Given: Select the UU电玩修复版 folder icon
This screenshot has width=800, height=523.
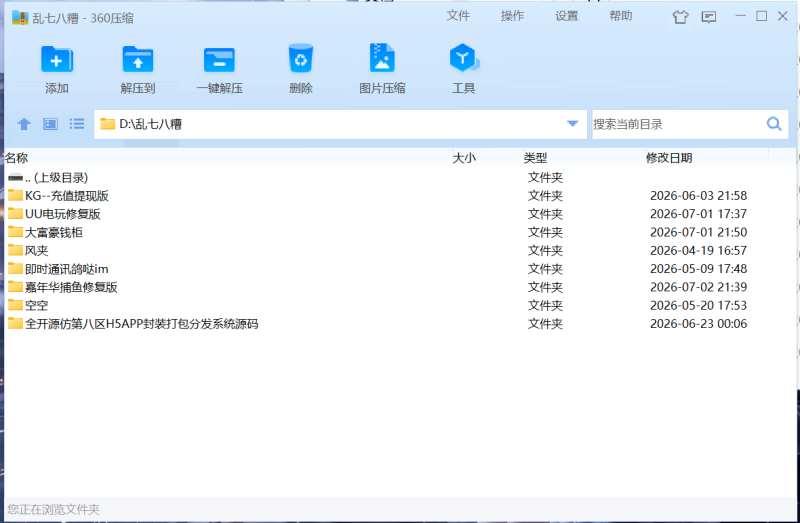Looking at the screenshot, I should pos(15,214).
